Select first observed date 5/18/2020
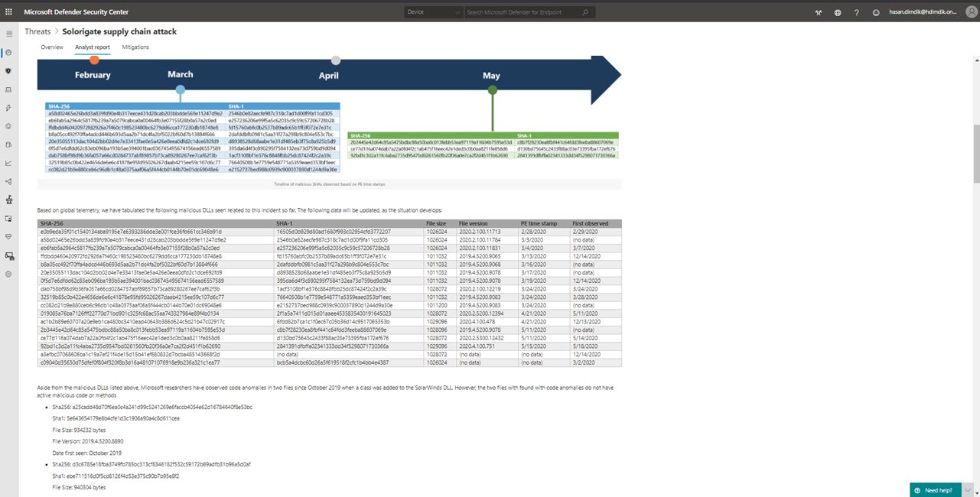The height and width of the screenshot is (497, 980). point(584,346)
